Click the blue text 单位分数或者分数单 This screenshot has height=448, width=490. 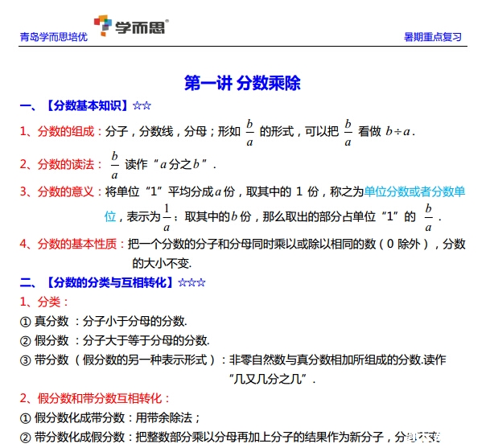click(414, 191)
